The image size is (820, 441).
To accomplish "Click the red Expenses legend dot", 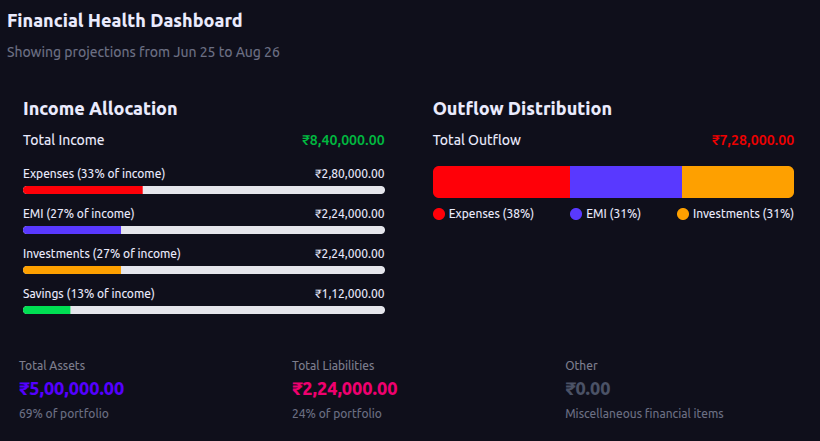I will pos(439,214).
